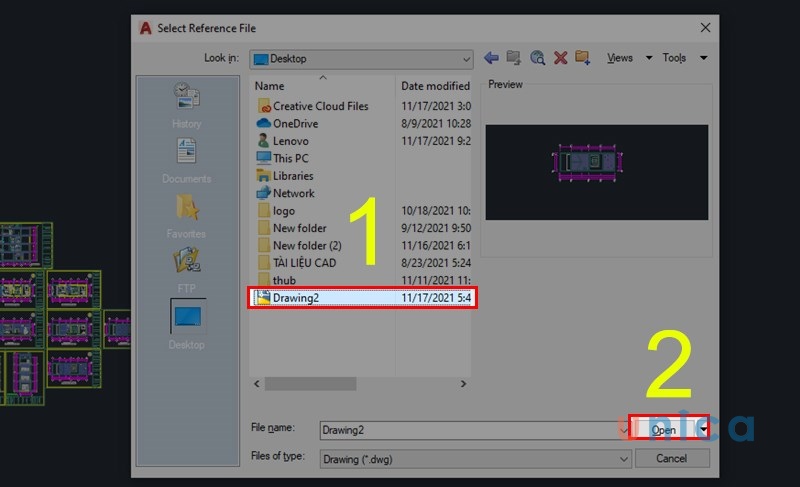800x487 pixels.
Task: Select the Drawing2 file
Action: [362, 297]
